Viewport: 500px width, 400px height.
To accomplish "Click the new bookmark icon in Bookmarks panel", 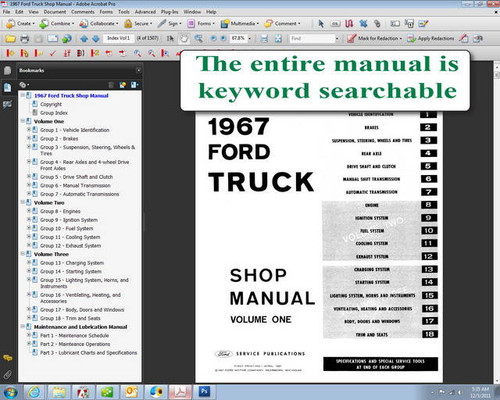I will (x=123, y=85).
